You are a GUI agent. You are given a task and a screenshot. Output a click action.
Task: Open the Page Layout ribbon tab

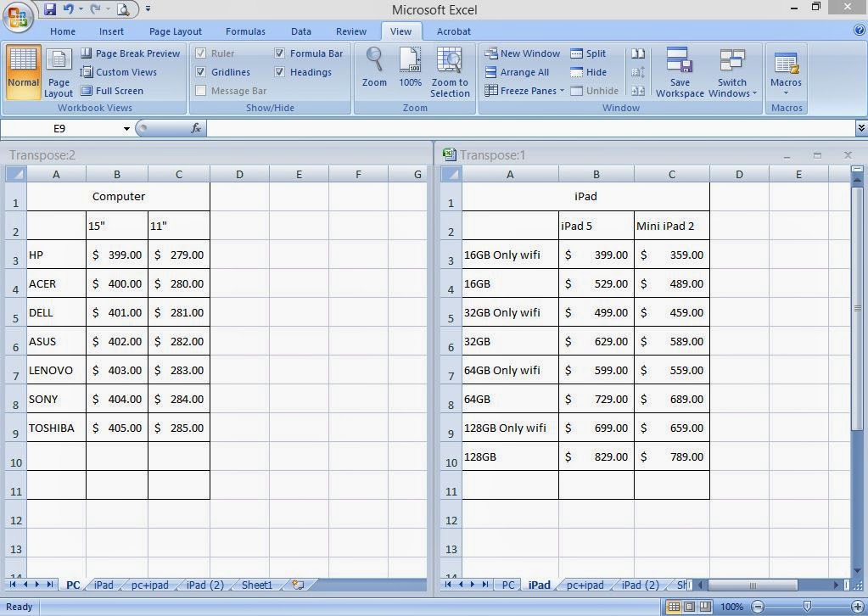coord(176,31)
